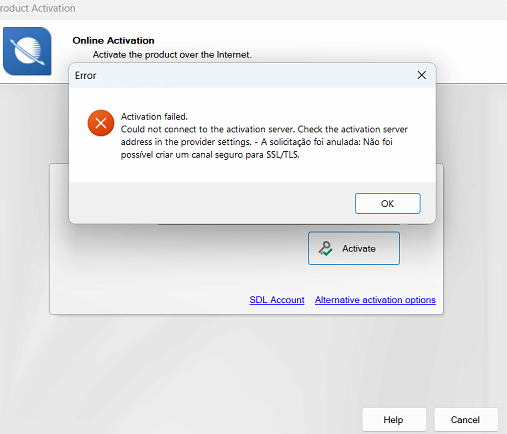507x434 pixels.
Task: Click the Help button
Action: click(394, 420)
